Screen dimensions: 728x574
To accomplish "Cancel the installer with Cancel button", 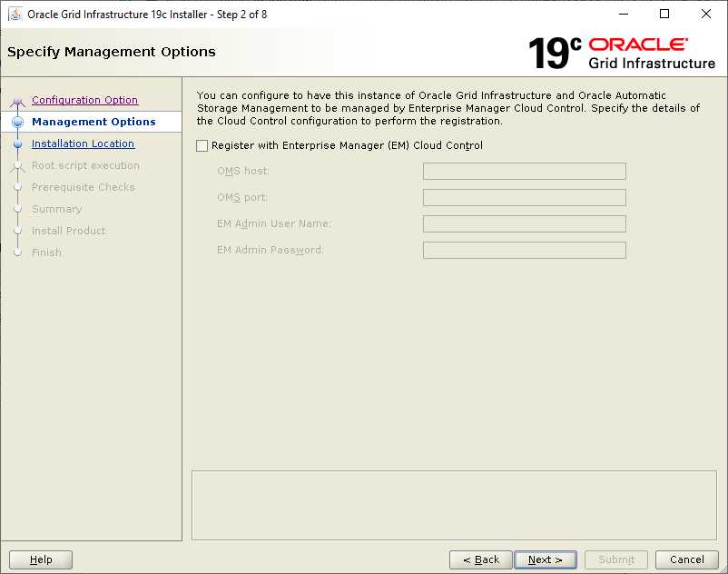I will pyautogui.click(x=686, y=559).
